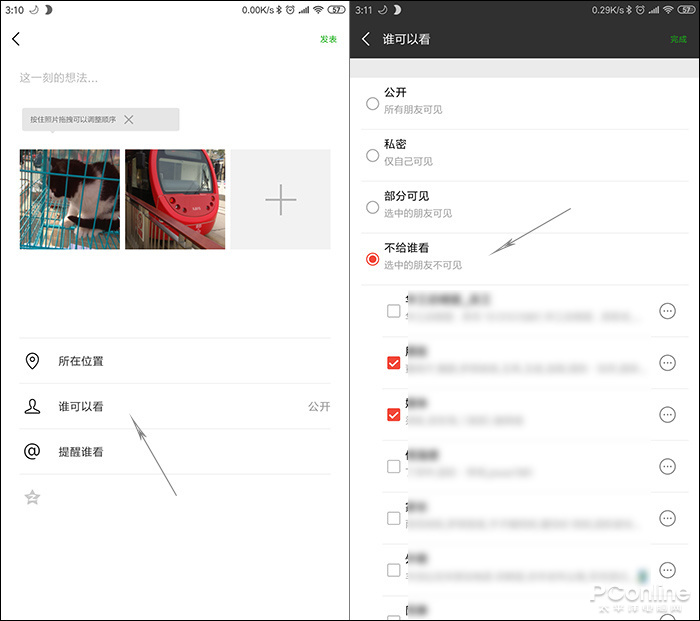Add another photo with the plus tile

point(280,199)
